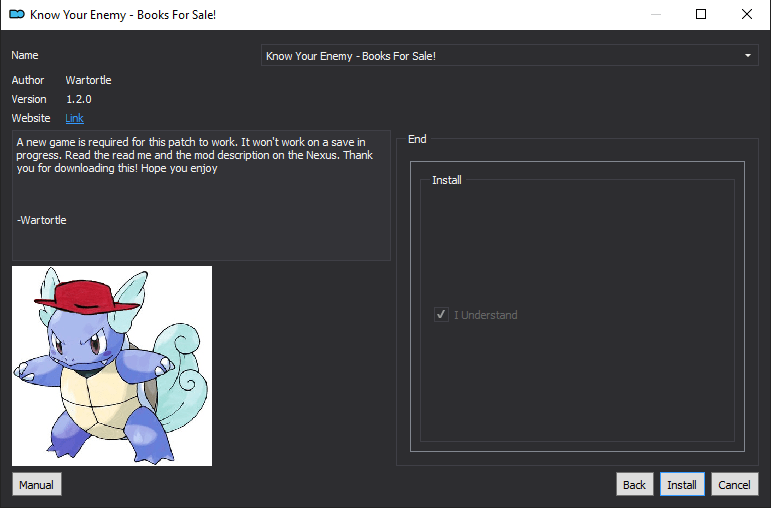
Task: Click the Name field label
Action: (25, 55)
